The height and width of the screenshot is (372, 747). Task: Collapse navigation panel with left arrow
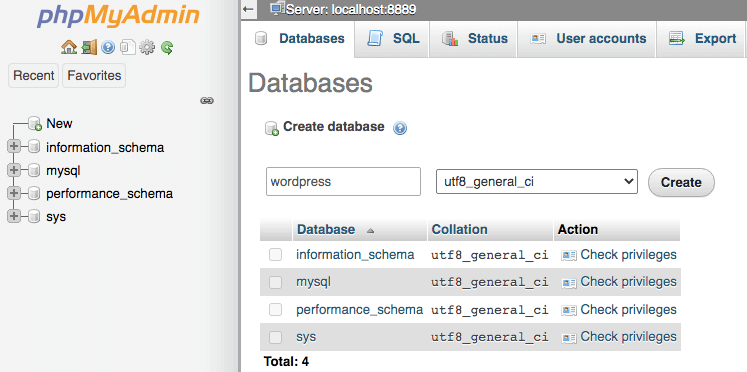pos(247,9)
